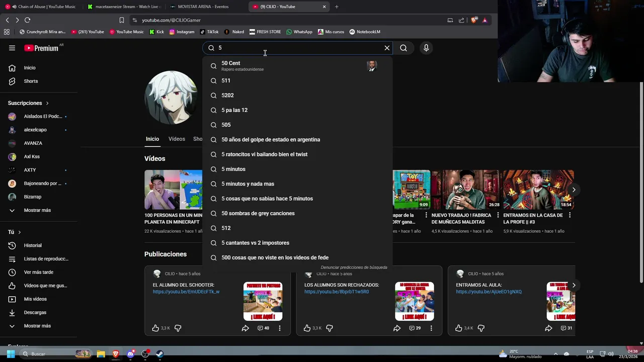The width and height of the screenshot is (644, 362).
Task: Click Denunciar predicciones de búsqueda link
Action: [354, 267]
